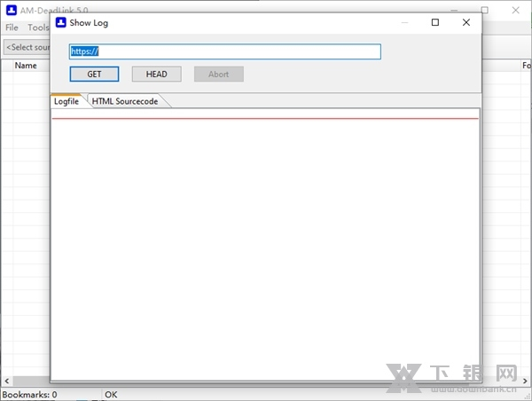Minimize the Show Log dialog
The image size is (532, 401).
click(x=404, y=22)
